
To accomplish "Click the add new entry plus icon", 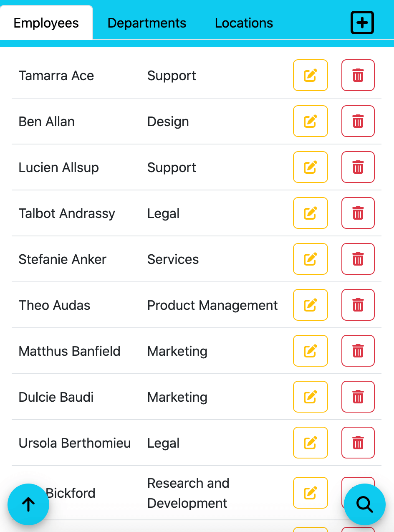I will point(362,23).
